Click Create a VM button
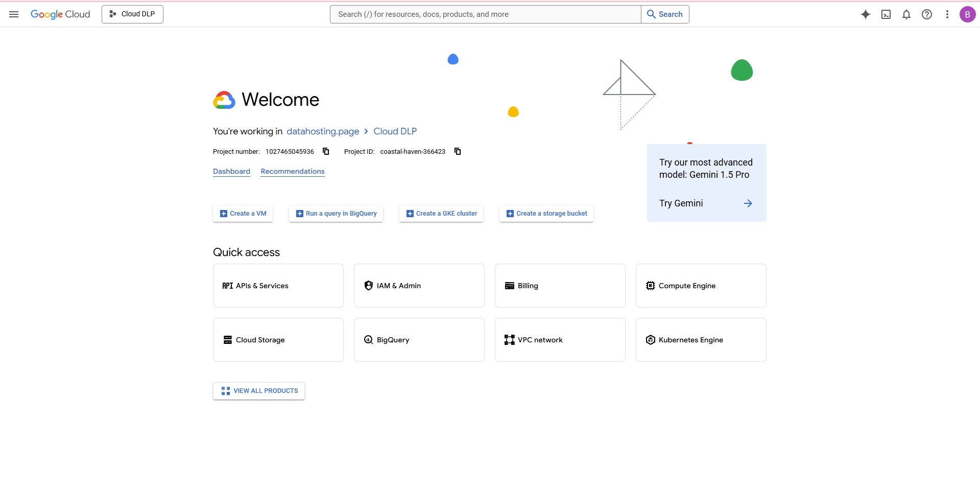Image resolution: width=980 pixels, height=489 pixels. (x=243, y=214)
